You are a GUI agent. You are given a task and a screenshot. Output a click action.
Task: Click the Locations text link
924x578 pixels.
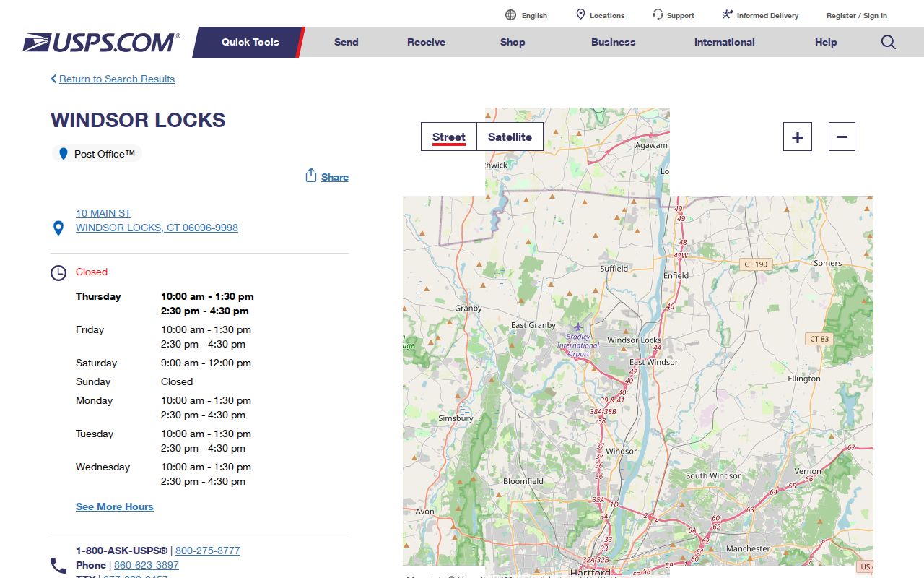coord(607,15)
